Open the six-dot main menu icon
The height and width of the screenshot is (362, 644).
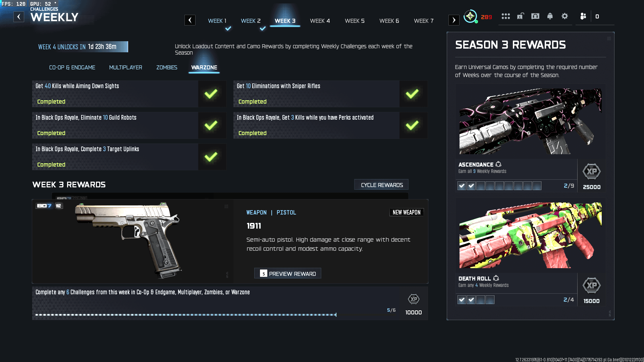(x=505, y=16)
